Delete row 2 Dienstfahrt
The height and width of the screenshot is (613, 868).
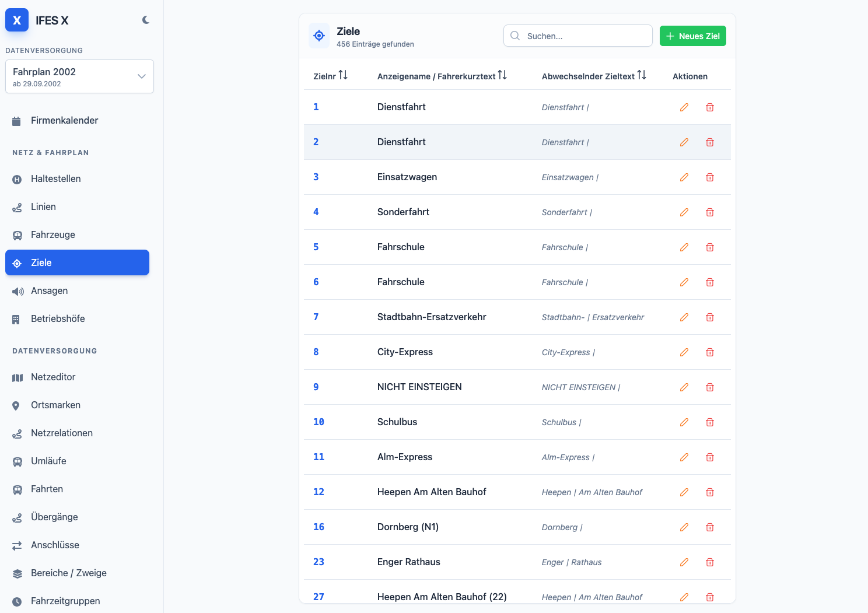pyautogui.click(x=710, y=142)
